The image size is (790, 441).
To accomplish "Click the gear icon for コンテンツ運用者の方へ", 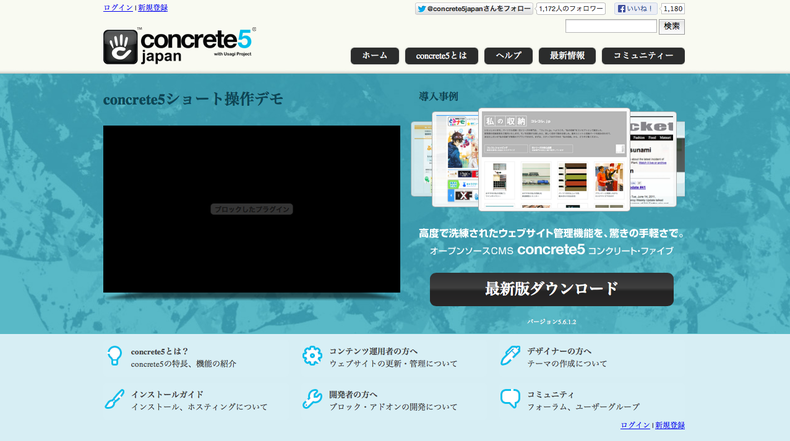I will [312, 356].
